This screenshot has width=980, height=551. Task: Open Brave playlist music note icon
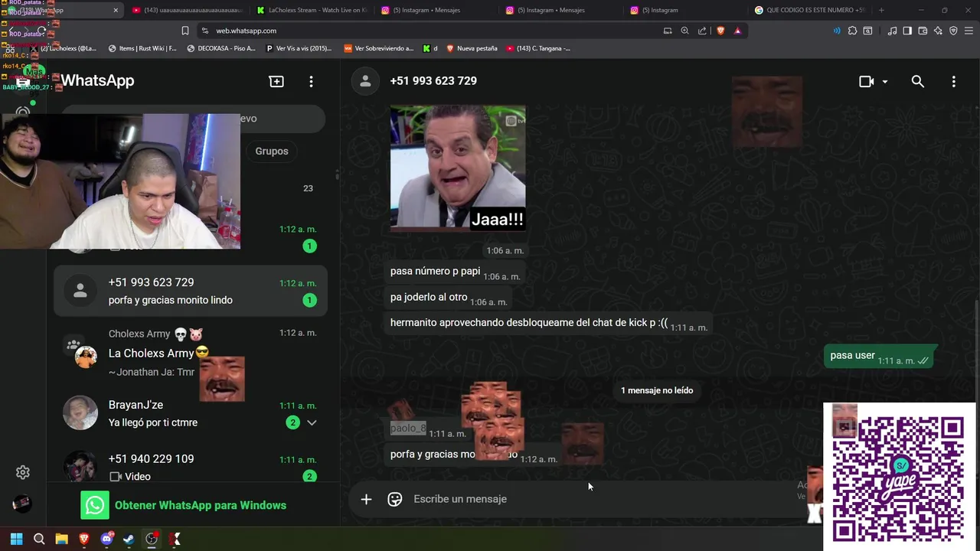892,31
